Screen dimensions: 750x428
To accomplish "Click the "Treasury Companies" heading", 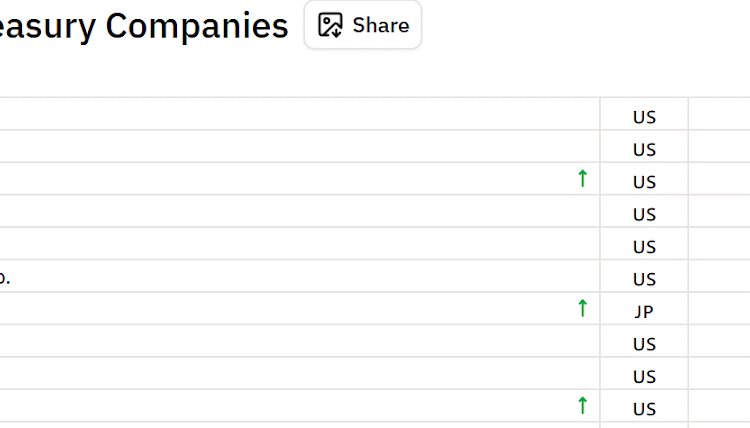I will (144, 26).
